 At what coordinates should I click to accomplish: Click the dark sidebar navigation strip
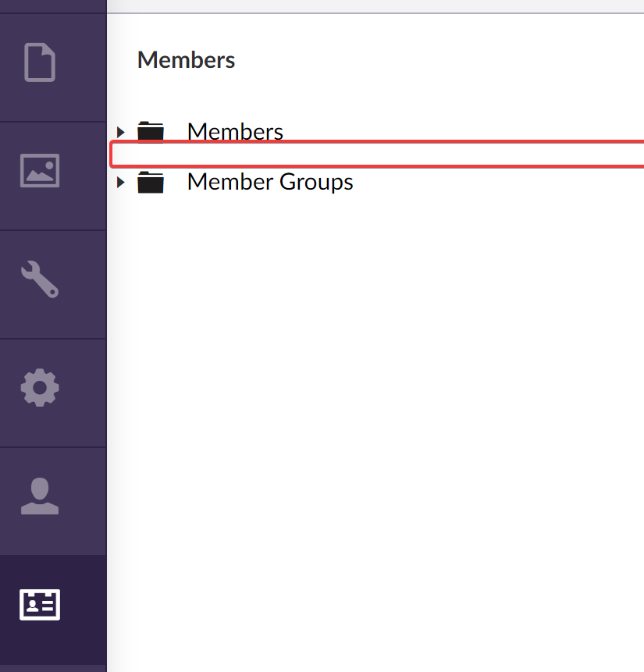coord(52,336)
